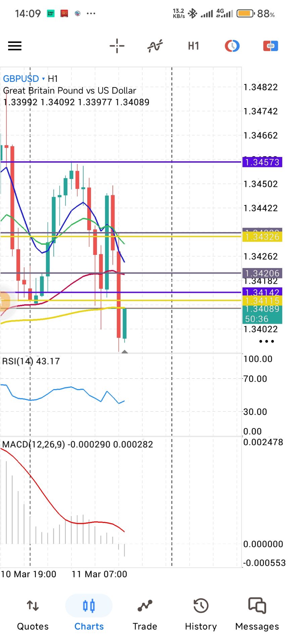This screenshot has width=290, height=644.
Task: Select the 1.34573 purple price level label
Action: coord(262,162)
